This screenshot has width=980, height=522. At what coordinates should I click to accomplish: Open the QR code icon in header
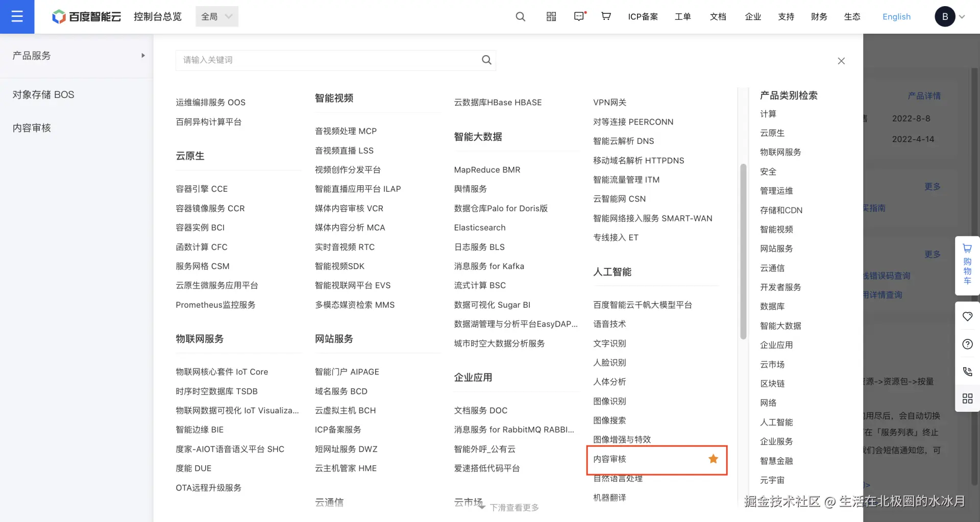tap(551, 17)
